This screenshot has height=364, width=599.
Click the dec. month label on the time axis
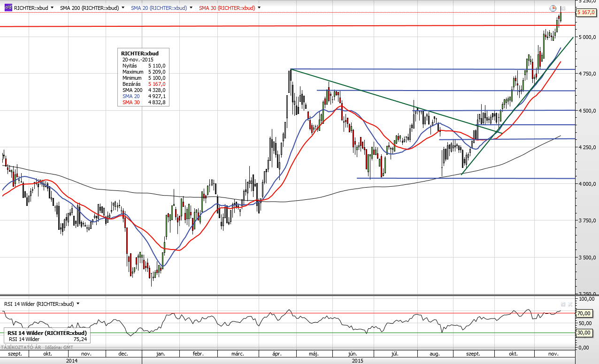tap(124, 354)
